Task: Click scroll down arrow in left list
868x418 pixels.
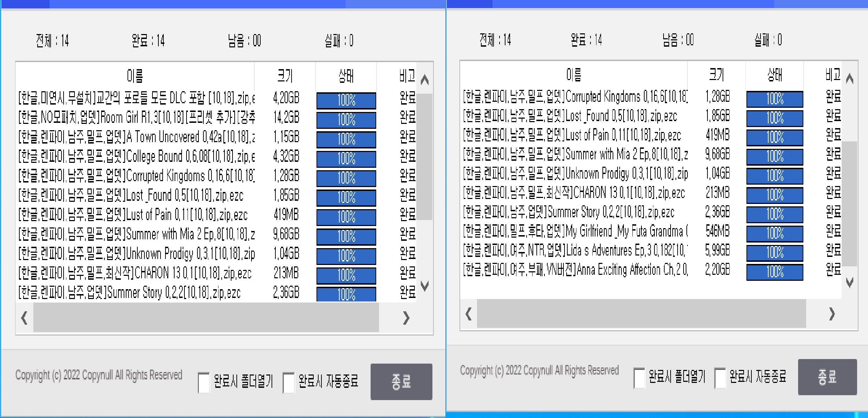Action: tap(424, 286)
